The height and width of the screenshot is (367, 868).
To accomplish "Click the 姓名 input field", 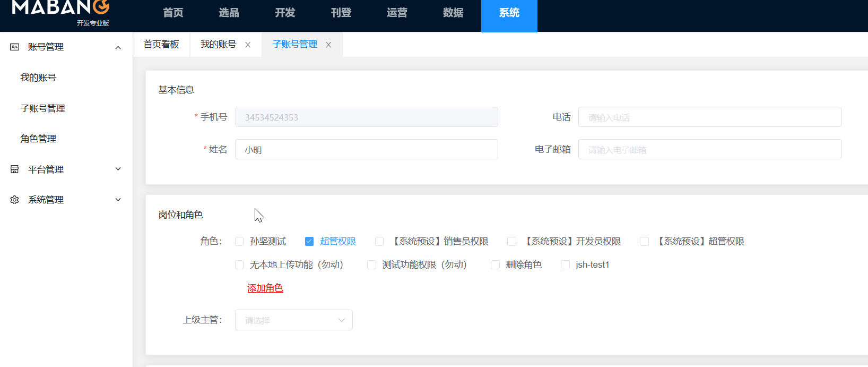I will click(367, 149).
